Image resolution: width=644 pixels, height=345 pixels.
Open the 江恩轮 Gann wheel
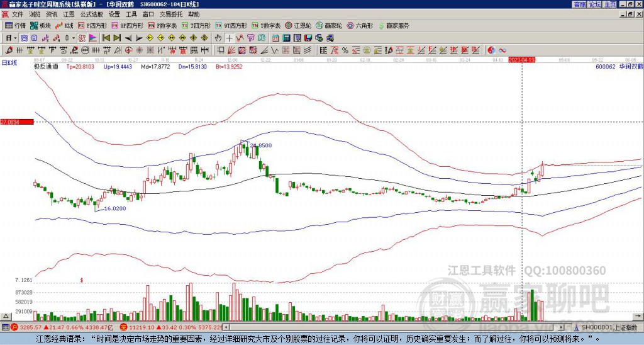(298, 25)
